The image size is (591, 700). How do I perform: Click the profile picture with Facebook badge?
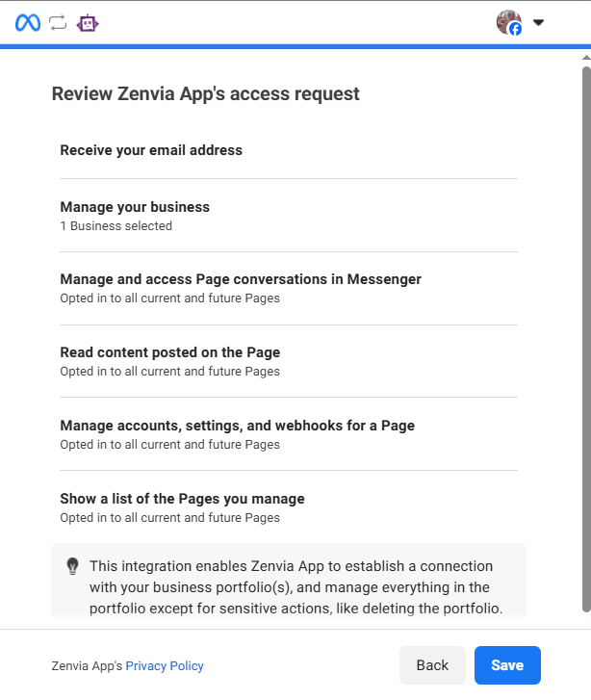point(509,22)
